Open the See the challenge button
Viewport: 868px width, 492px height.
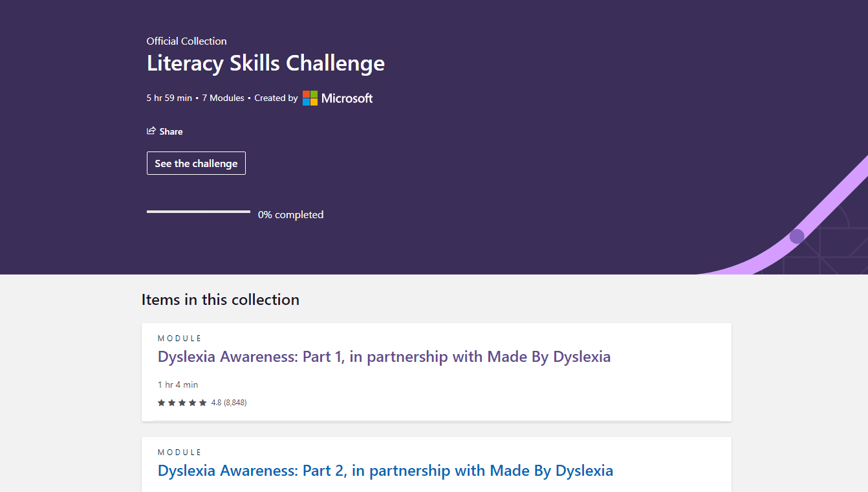196,163
